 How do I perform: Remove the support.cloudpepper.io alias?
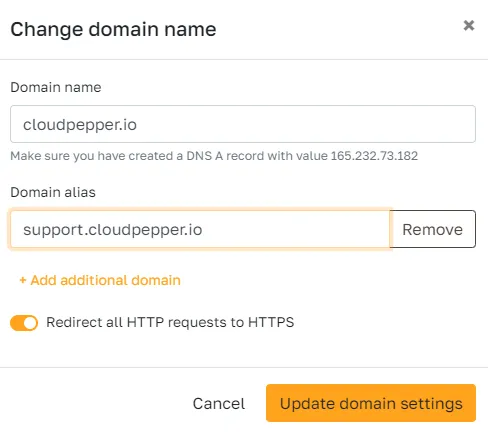pos(432,229)
